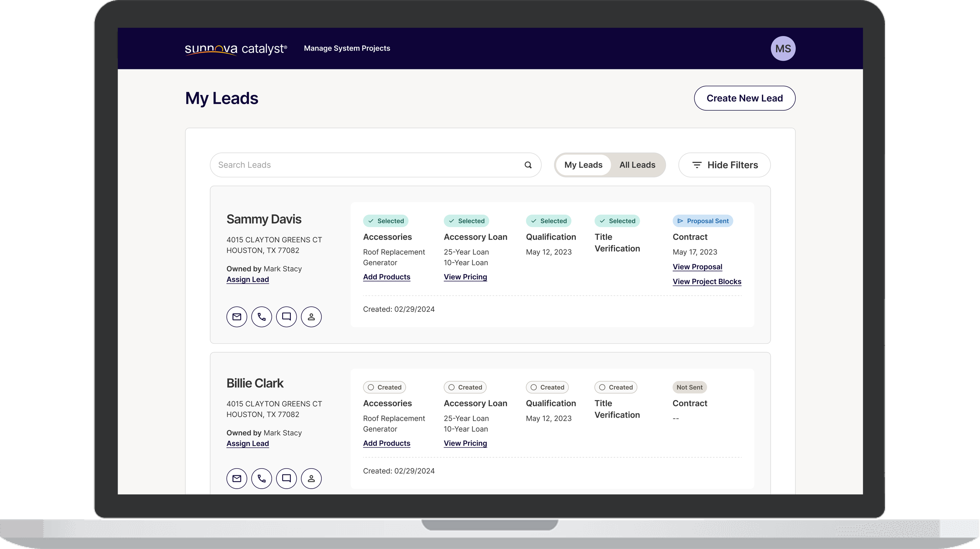The height and width of the screenshot is (549, 980).
Task: Click the Create New Lead button
Action: (x=744, y=98)
